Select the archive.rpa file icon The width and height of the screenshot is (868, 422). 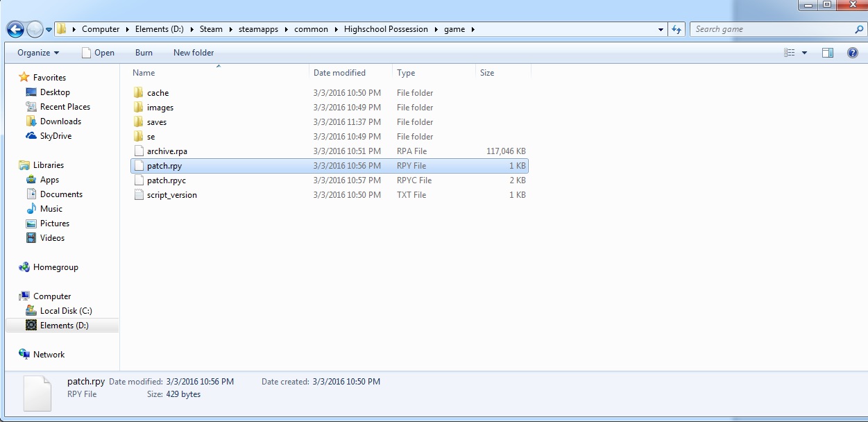pos(139,151)
